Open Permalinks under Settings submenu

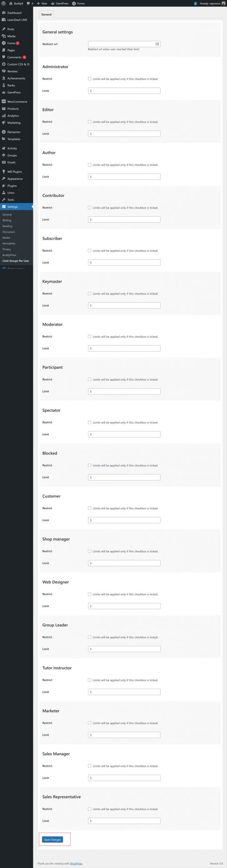pyautogui.click(x=9, y=243)
